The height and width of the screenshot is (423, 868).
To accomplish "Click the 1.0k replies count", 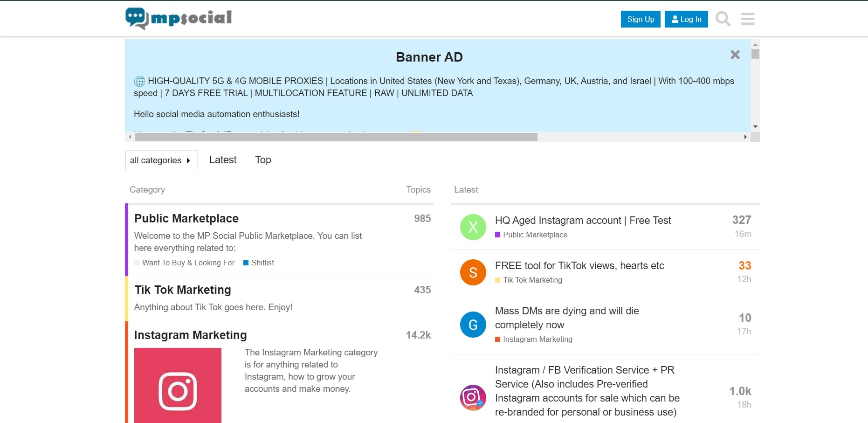I will point(740,391).
